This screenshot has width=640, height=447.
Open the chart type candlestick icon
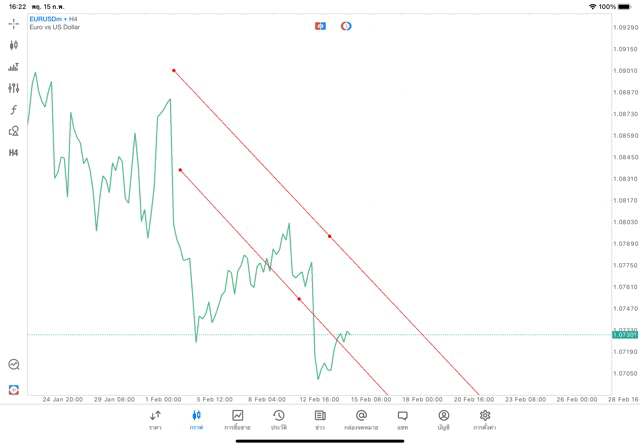click(x=13, y=45)
